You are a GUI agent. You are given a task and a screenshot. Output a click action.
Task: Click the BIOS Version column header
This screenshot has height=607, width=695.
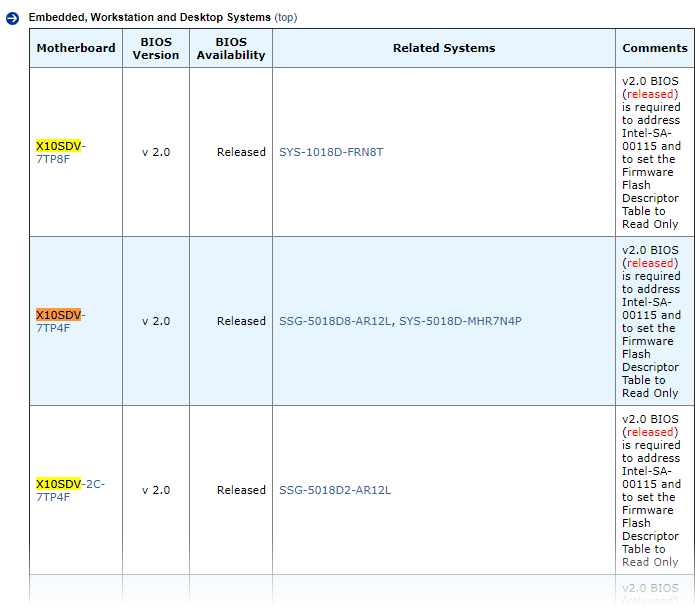click(x=156, y=48)
